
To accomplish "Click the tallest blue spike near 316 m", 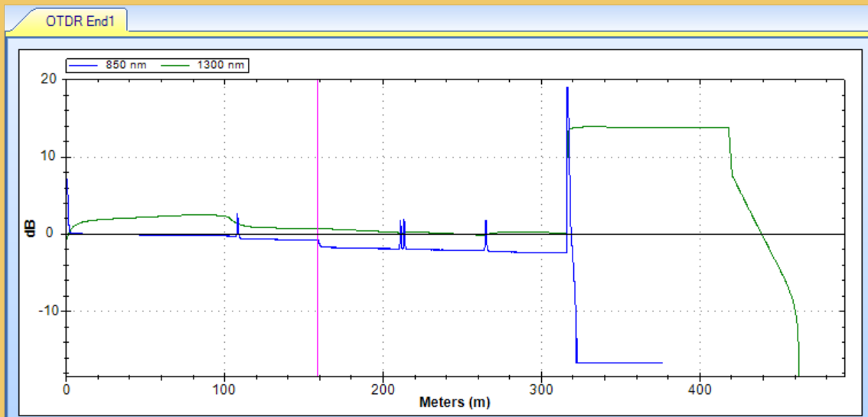I will [567, 115].
